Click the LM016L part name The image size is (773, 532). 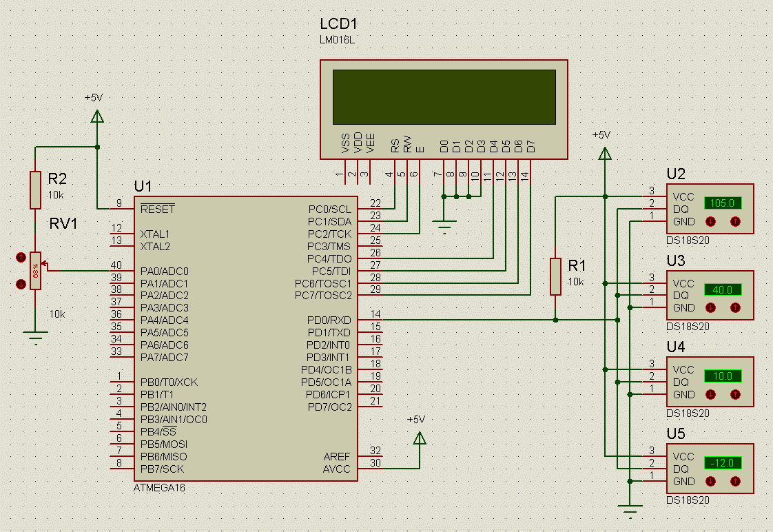click(337, 40)
